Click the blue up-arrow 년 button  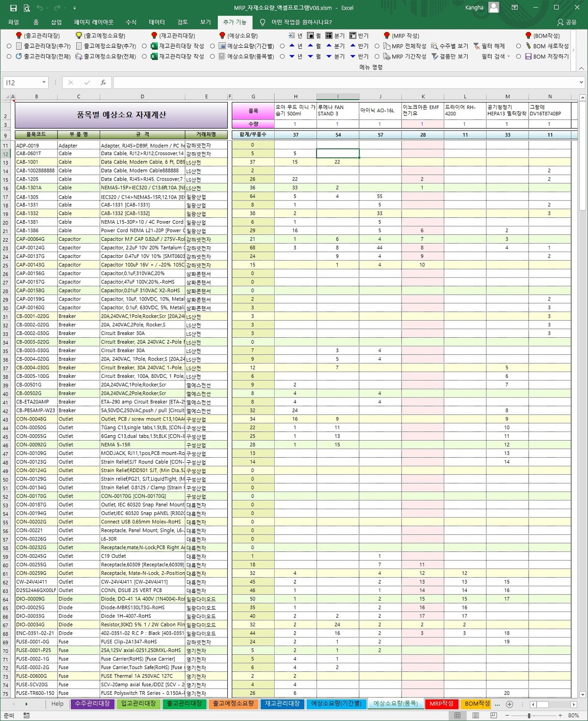click(x=295, y=46)
